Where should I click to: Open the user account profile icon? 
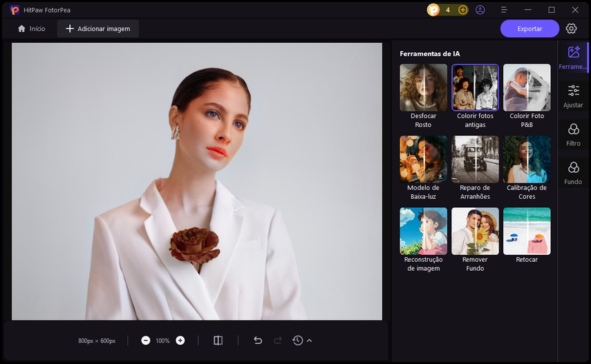pyautogui.click(x=480, y=10)
